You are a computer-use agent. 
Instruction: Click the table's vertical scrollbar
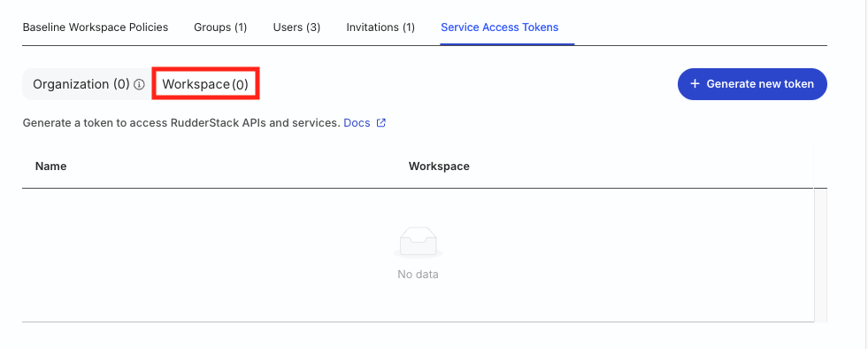(820, 255)
